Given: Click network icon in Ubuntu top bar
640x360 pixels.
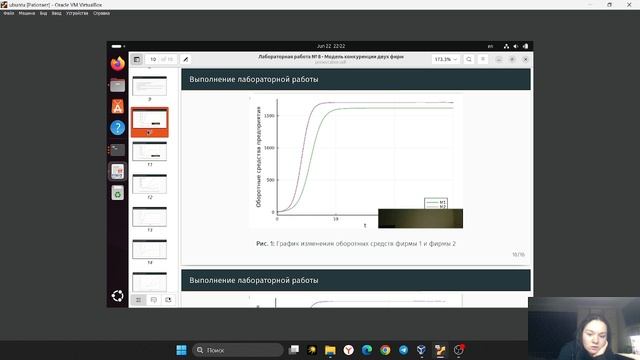Looking at the screenshot, I should (x=507, y=46).
